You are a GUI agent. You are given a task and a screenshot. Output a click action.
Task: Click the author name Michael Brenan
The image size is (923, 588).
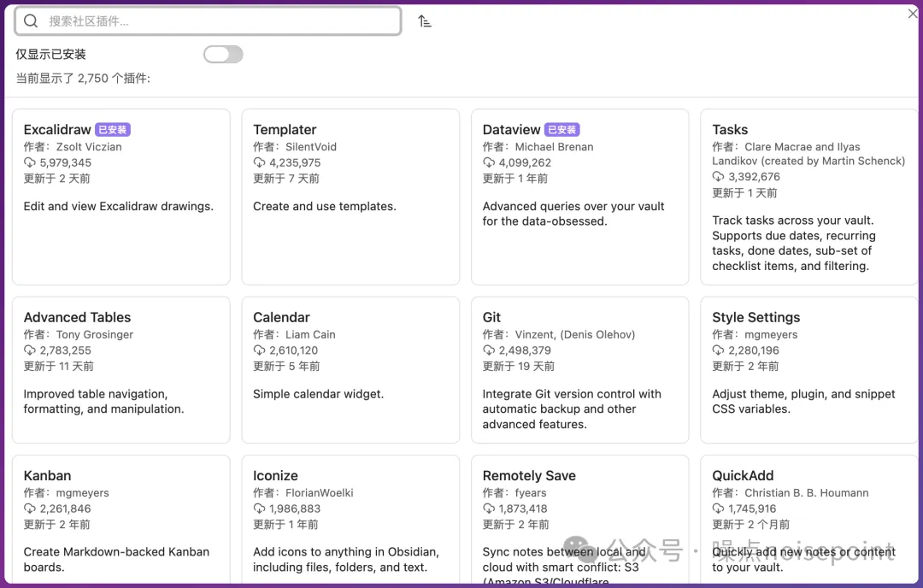pyautogui.click(x=554, y=146)
